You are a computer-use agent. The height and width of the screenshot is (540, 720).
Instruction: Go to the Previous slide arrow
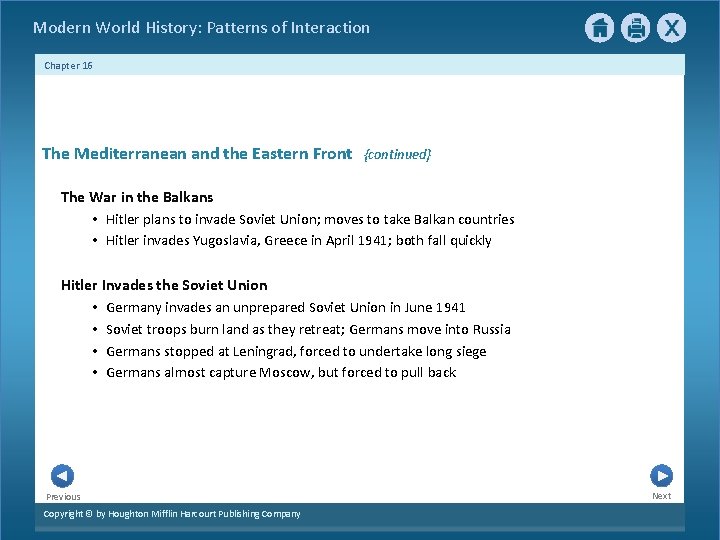point(62,476)
